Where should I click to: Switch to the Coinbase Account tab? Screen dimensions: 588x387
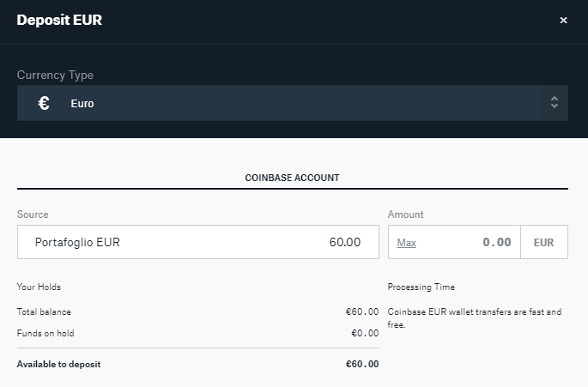click(292, 178)
